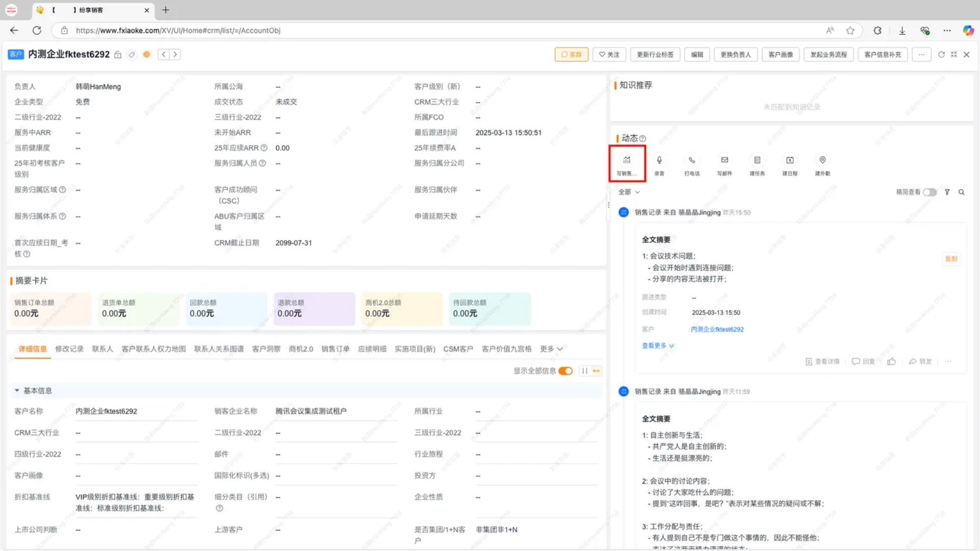Click the 更换负责人 button
This screenshot has width=980, height=551.
pyautogui.click(x=736, y=55)
